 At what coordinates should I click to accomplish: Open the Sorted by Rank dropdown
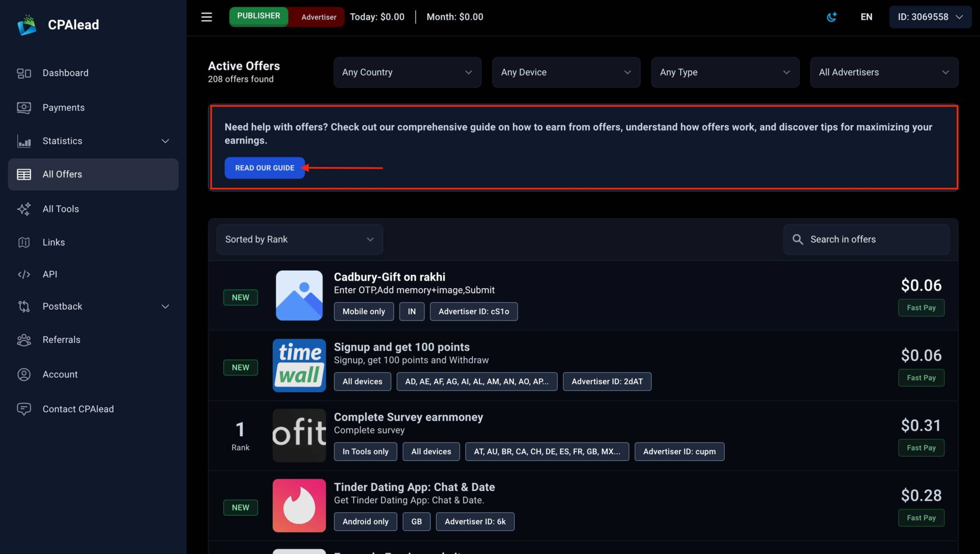[300, 239]
